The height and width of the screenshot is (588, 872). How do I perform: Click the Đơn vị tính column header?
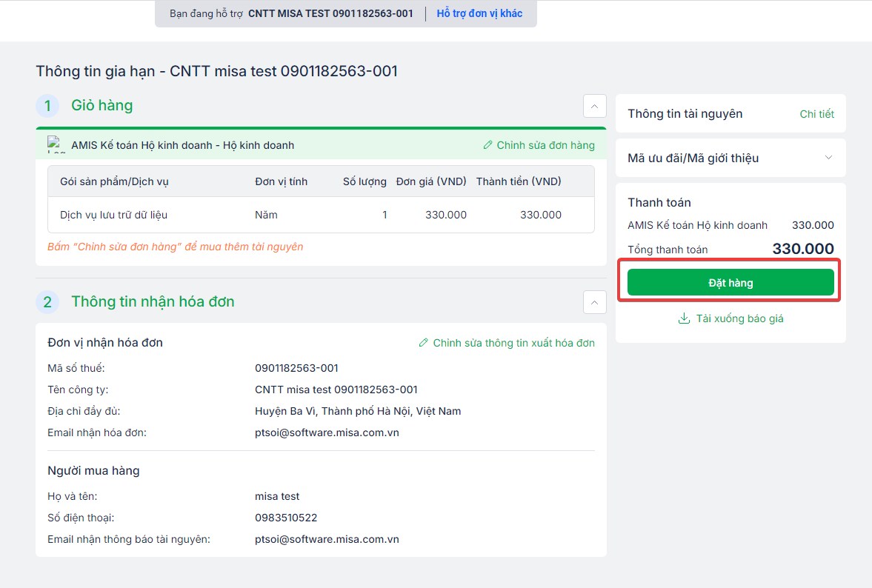tap(281, 181)
